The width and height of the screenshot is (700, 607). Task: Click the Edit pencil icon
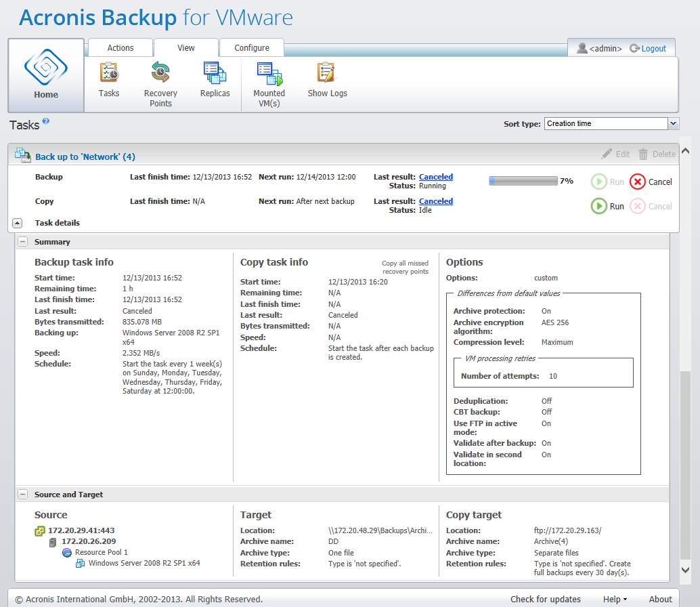(607, 154)
